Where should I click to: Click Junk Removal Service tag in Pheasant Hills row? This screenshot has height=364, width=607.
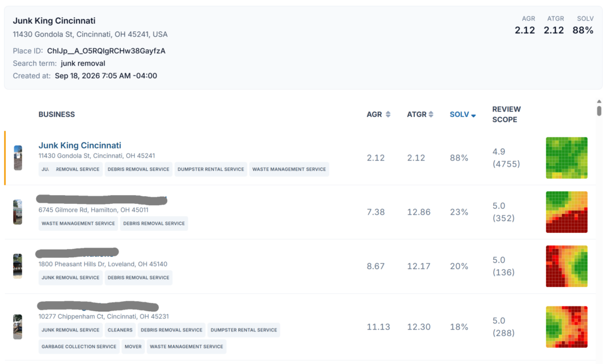tap(71, 277)
